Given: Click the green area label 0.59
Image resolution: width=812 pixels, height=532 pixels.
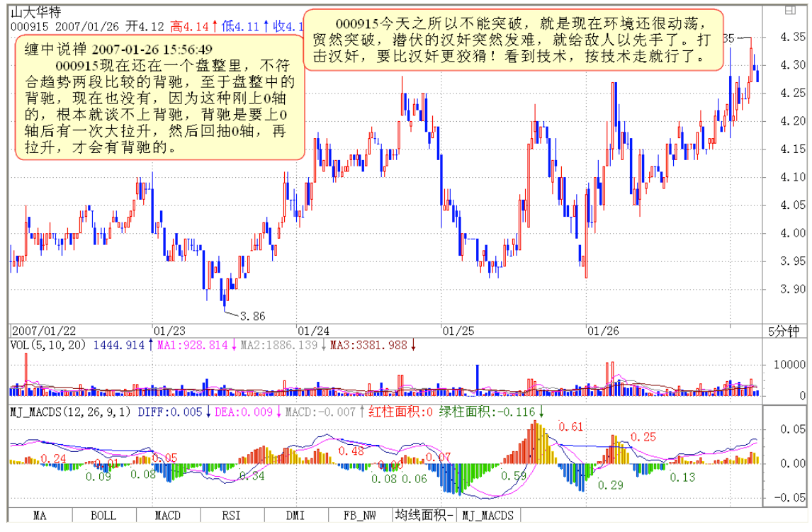Looking at the screenshot, I should pyautogui.click(x=514, y=475).
